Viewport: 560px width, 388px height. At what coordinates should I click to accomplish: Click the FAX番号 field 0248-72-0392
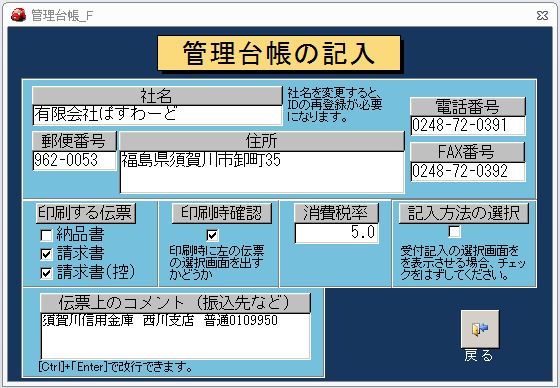click(x=468, y=171)
